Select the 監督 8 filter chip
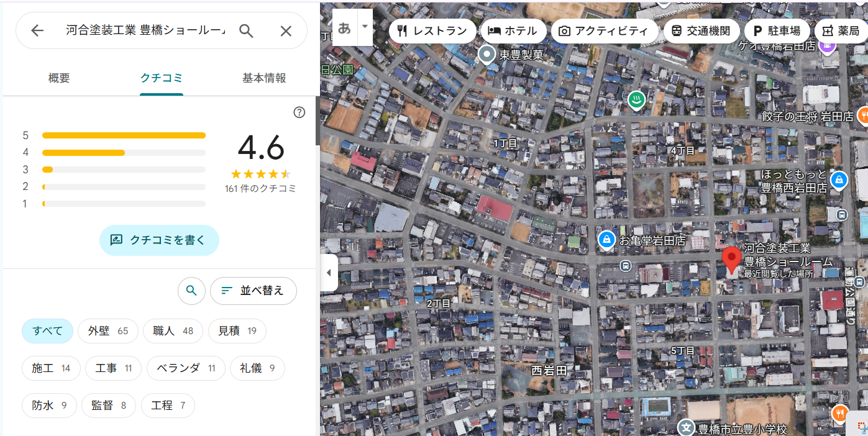The image size is (868, 436). coord(109,406)
